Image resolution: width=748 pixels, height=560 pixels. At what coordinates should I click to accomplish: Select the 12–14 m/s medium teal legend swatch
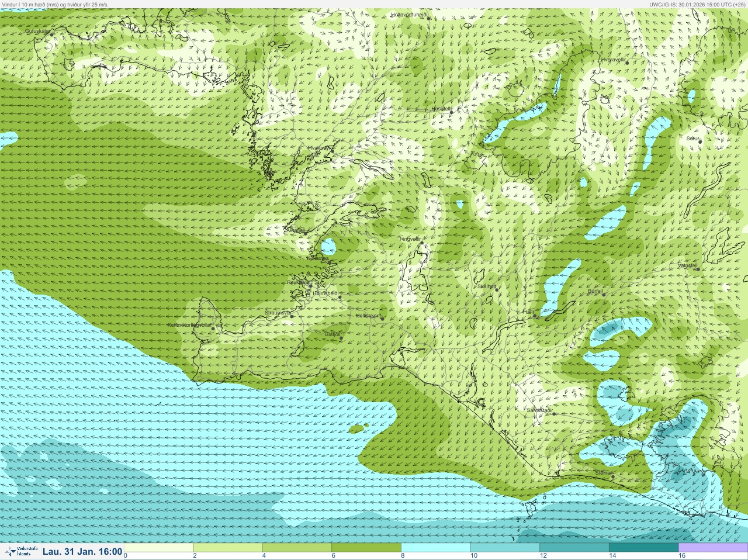[574, 548]
